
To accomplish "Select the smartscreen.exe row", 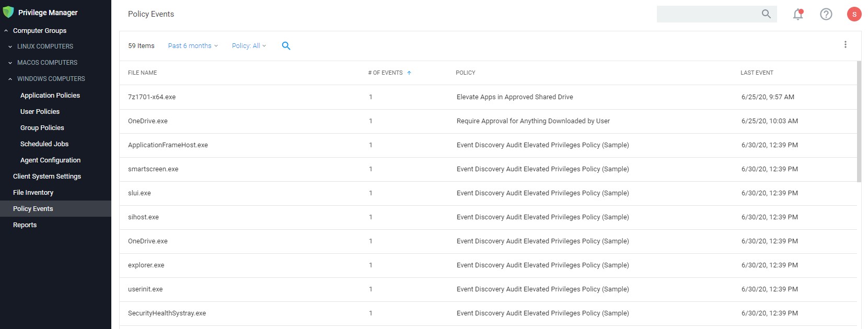I will click(488, 169).
